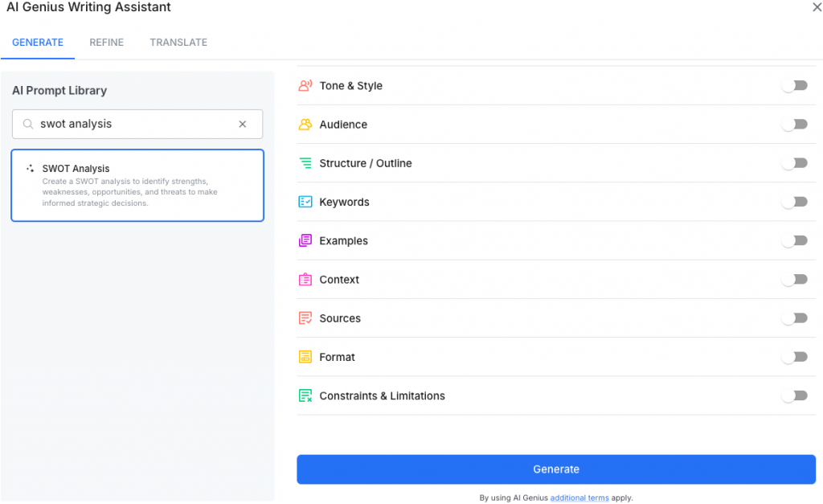Viewport: 823px width, 504px height.
Task: Clear the swot analysis search text
Action: pyautogui.click(x=243, y=124)
